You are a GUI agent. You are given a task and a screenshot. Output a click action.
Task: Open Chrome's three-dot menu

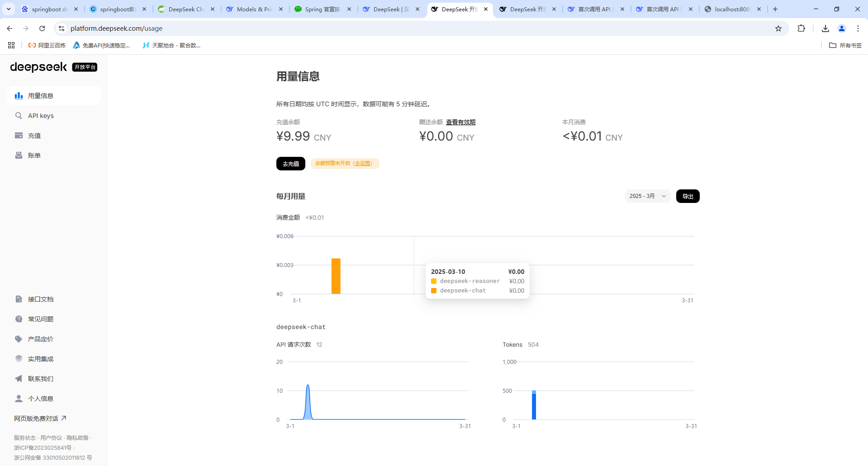coord(858,28)
